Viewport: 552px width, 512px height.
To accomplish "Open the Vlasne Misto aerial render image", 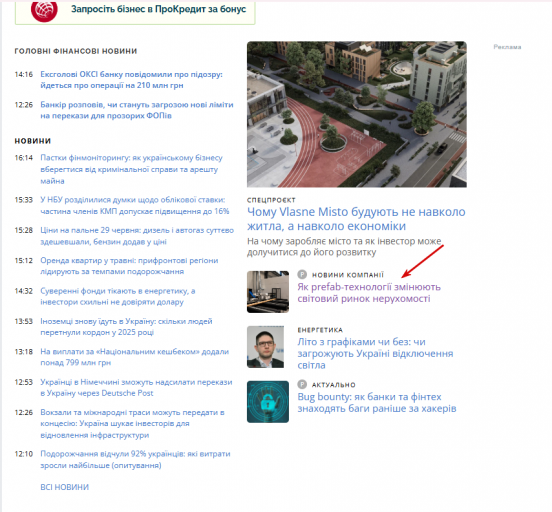I will coord(357,114).
